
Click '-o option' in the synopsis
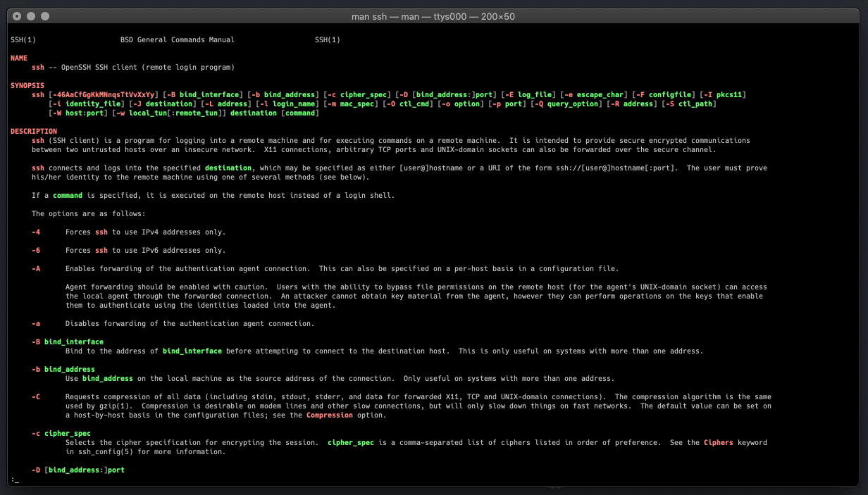point(461,104)
